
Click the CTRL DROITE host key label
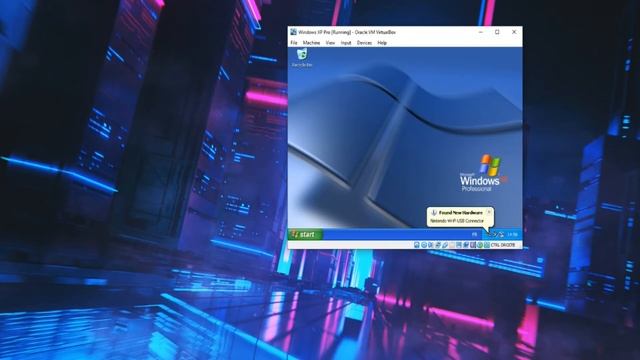503,245
